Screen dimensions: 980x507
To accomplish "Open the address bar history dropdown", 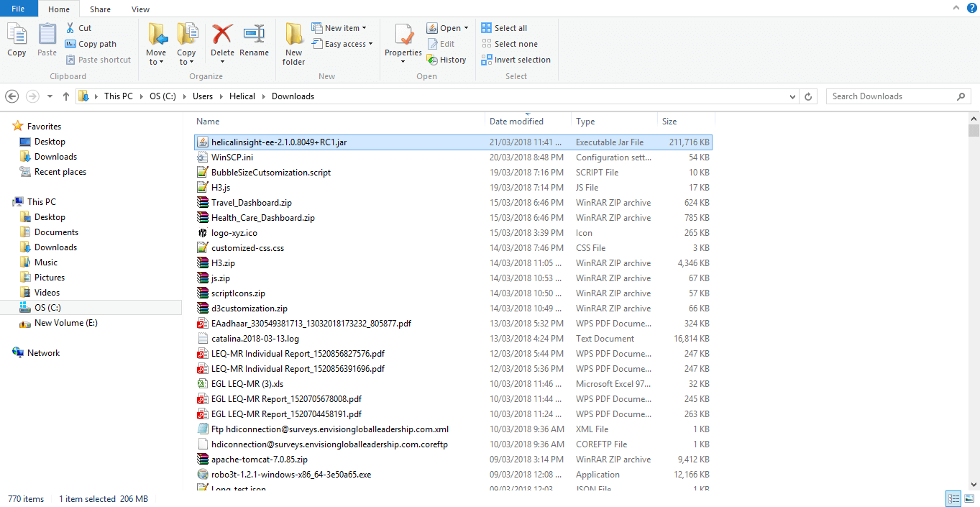I will pos(792,96).
